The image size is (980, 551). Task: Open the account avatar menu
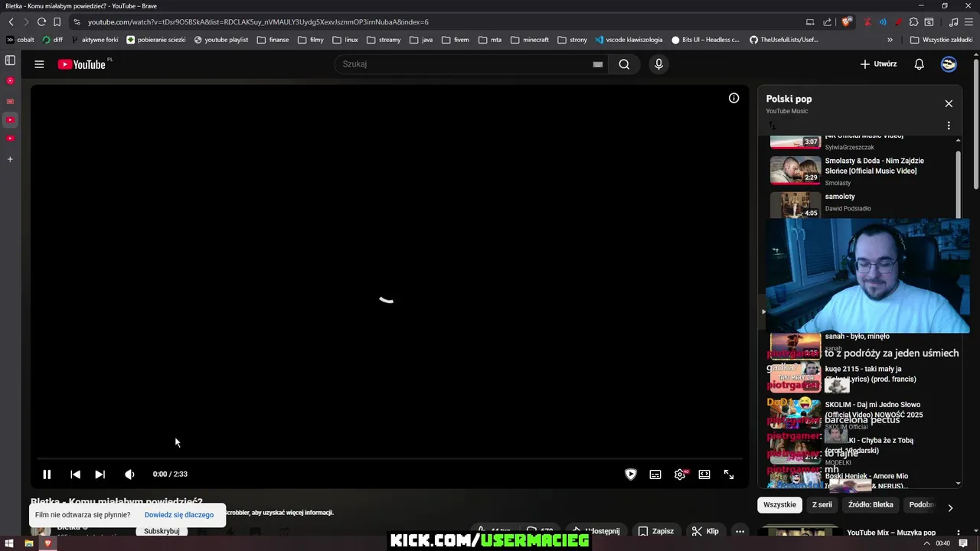tap(949, 64)
